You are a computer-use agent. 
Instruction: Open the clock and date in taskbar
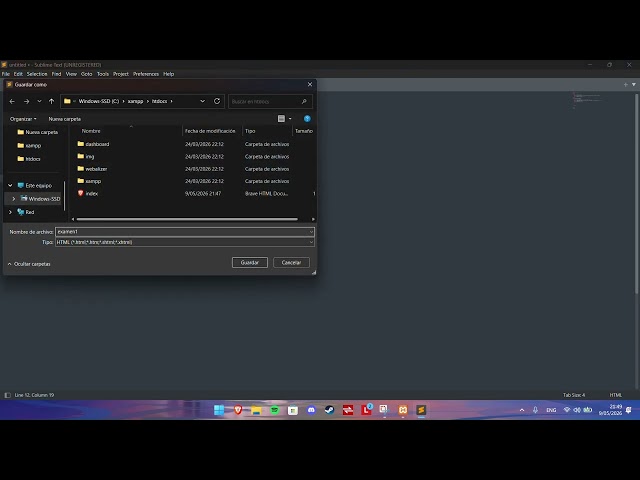tap(610, 410)
